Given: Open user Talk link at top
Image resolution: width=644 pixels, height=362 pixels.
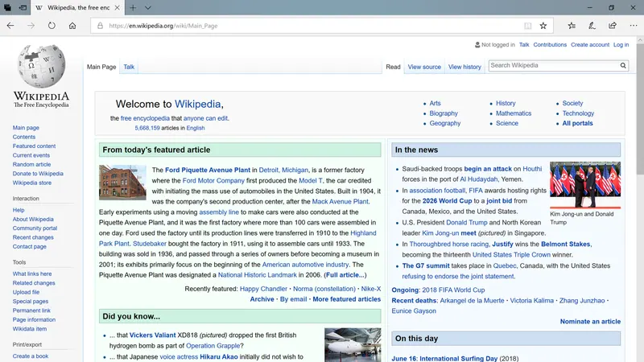Looking at the screenshot, I should point(524,44).
